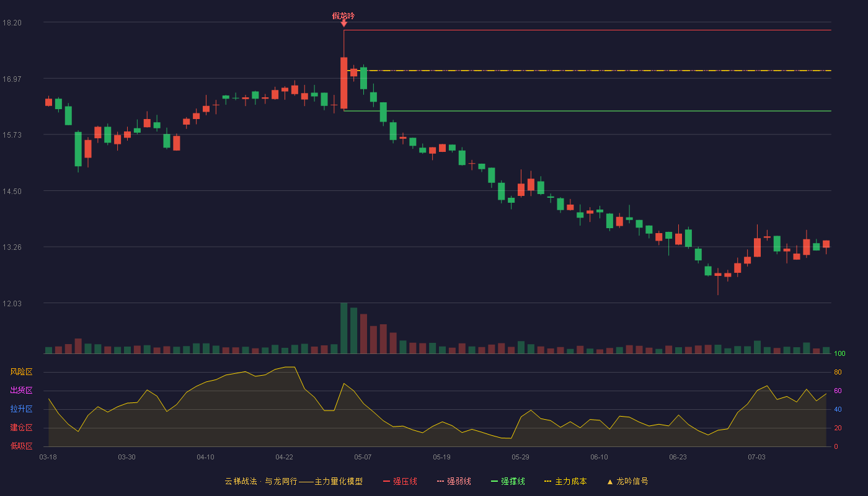
Task: Click the 假龙吟 signal label text
Action: (343, 16)
